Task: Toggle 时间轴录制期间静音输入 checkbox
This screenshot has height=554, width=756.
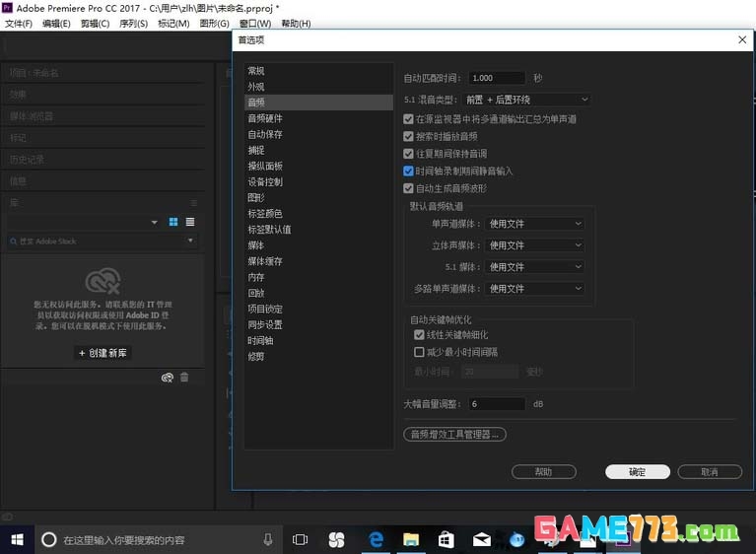Action: (x=408, y=172)
